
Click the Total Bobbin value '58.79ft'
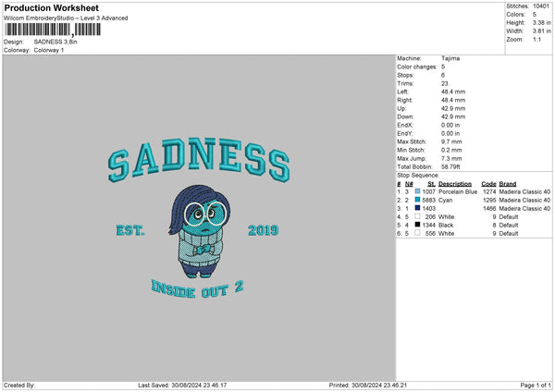click(x=450, y=166)
